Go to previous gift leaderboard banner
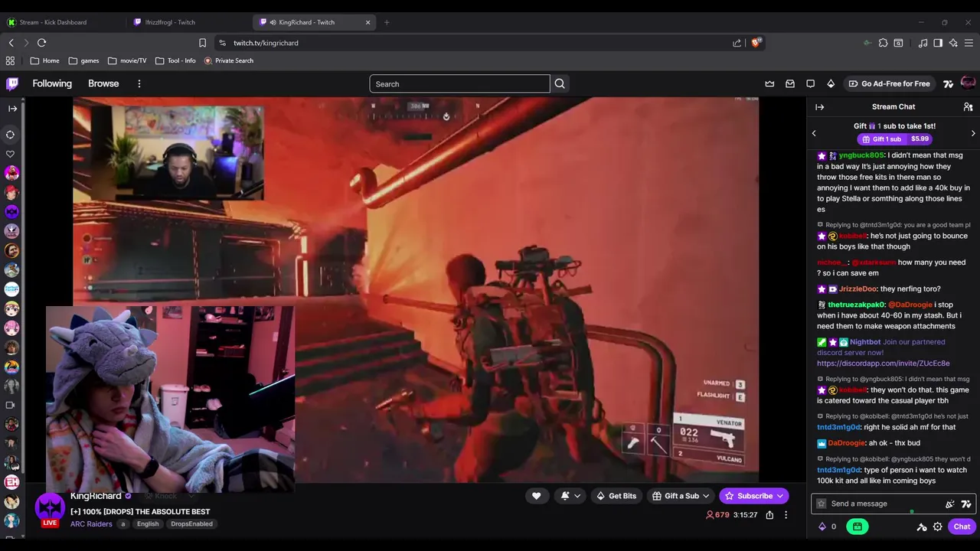The width and height of the screenshot is (980, 551). [x=814, y=133]
